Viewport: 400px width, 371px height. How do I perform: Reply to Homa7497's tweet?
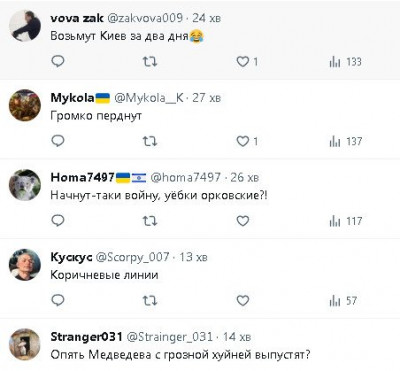click(x=58, y=221)
